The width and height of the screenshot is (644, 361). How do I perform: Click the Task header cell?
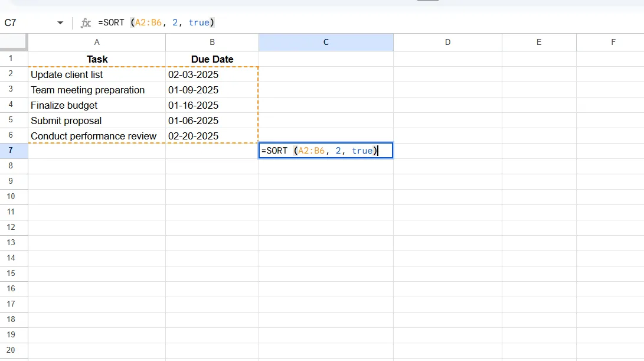[x=97, y=59]
